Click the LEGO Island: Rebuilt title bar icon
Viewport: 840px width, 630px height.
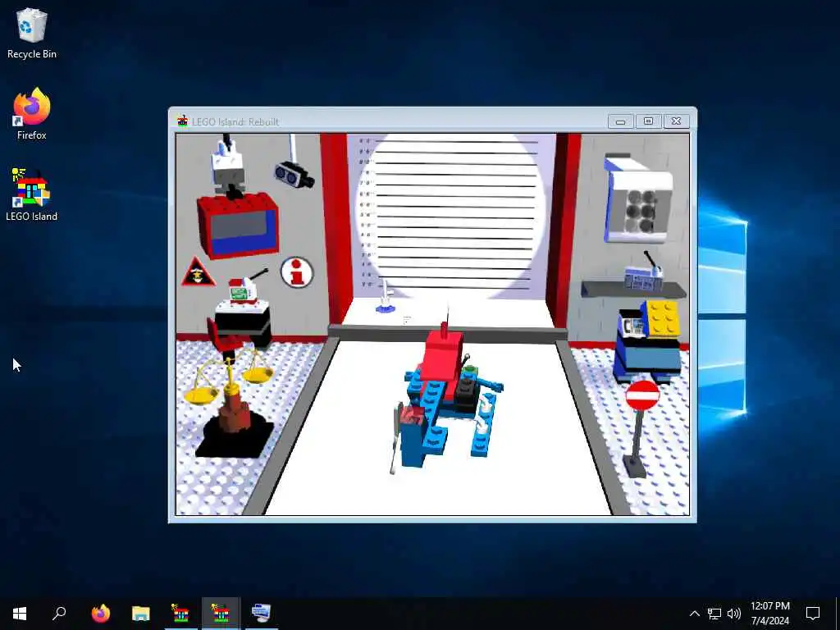183,121
